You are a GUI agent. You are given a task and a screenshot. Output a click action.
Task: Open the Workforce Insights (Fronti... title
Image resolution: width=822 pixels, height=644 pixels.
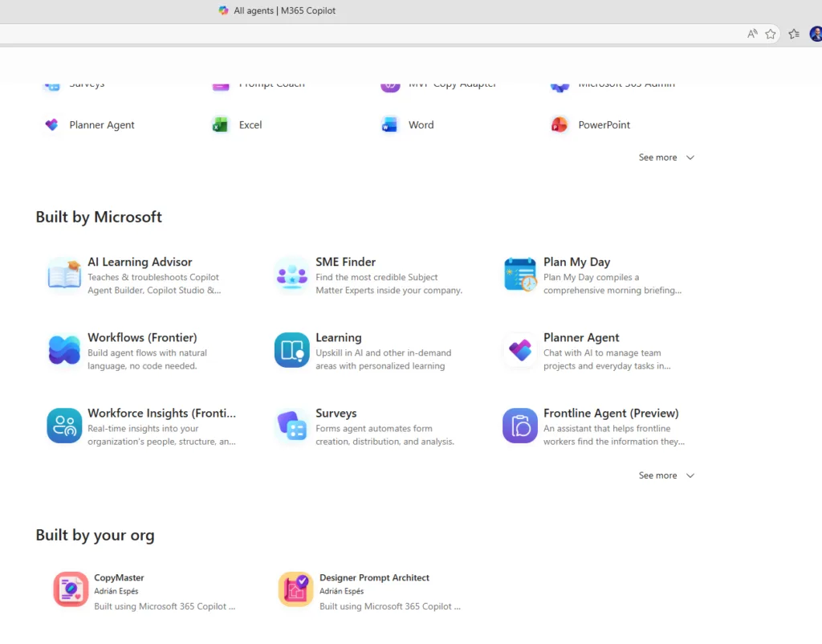pos(161,413)
